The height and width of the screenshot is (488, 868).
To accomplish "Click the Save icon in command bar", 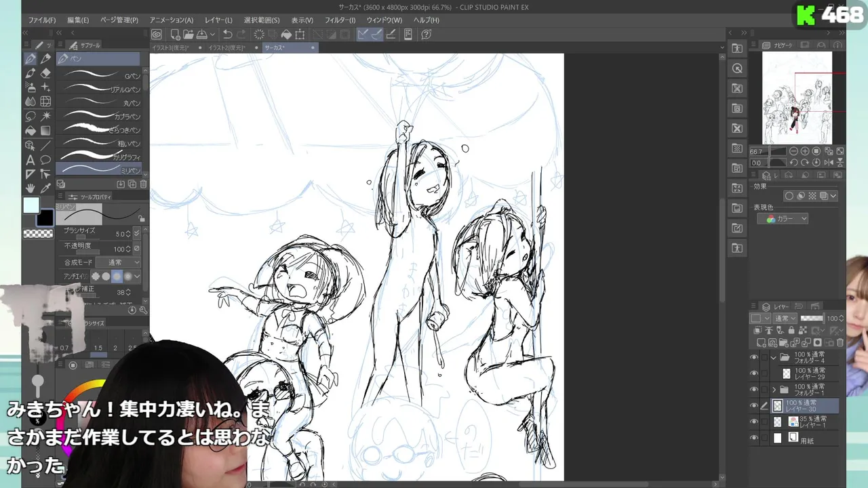I will (x=201, y=35).
